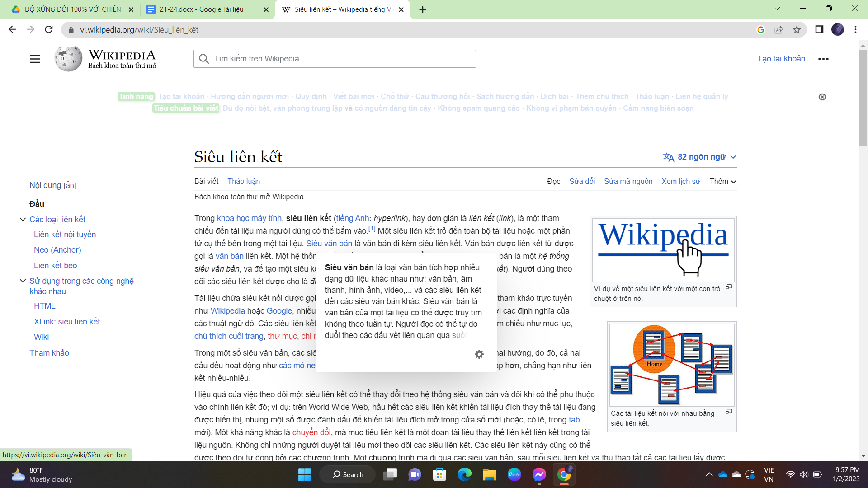Open Windows Start menu

(x=305, y=474)
